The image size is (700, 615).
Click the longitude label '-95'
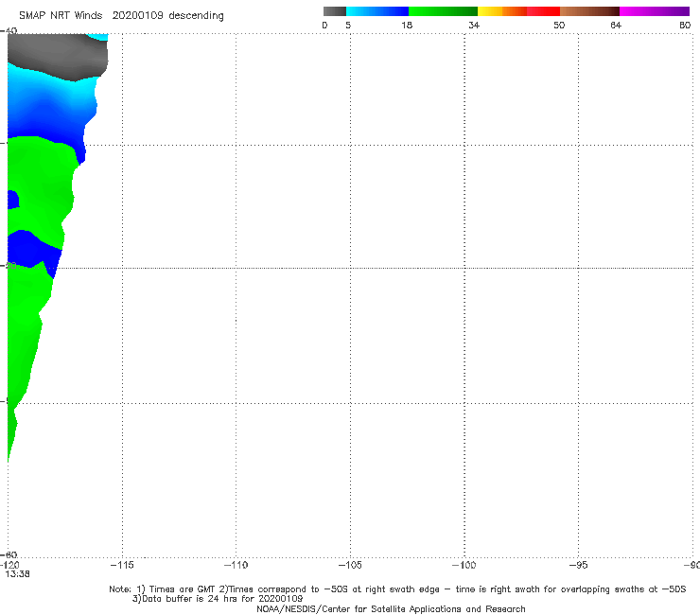click(578, 565)
